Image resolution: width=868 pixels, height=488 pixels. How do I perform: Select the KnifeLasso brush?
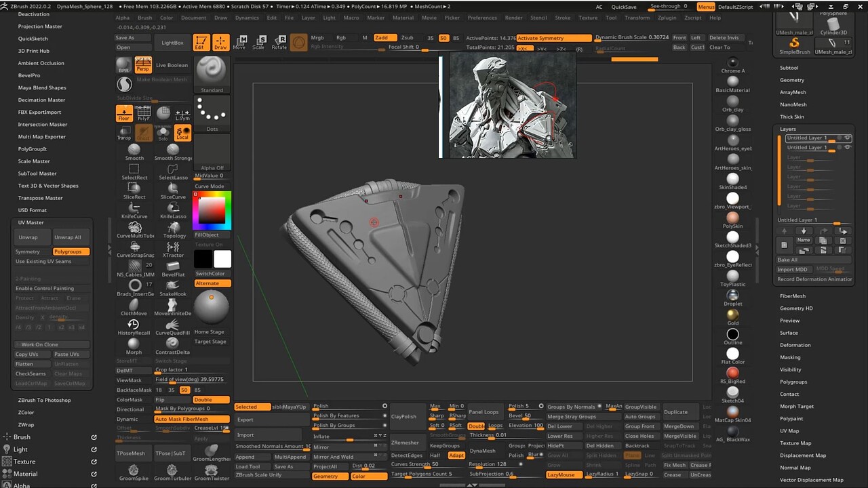173,211
